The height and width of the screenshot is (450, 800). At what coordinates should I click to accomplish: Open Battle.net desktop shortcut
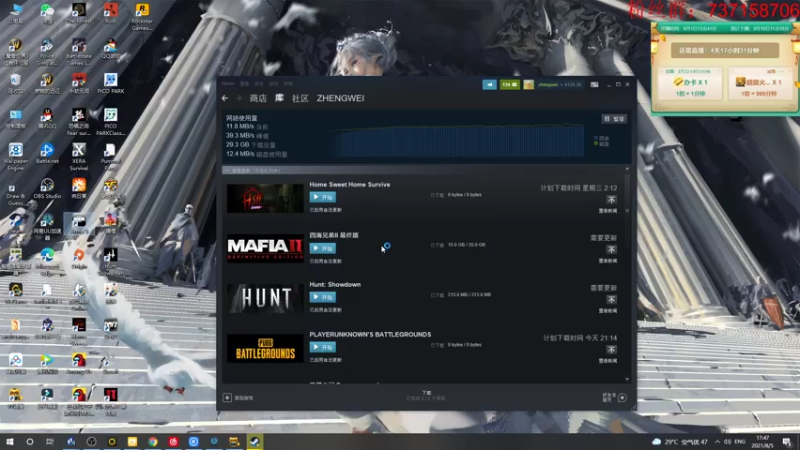tap(47, 153)
